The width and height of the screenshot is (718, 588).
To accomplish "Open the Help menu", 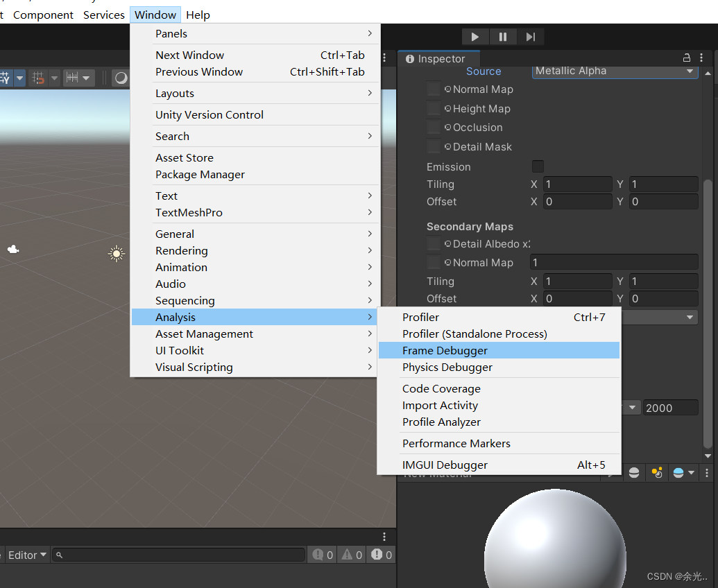I will tap(198, 15).
